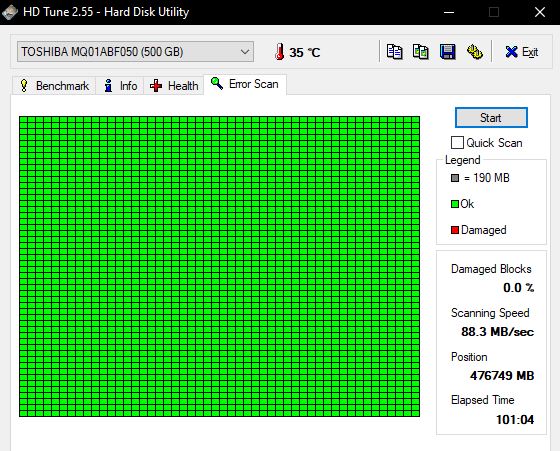
Task: Click the Exit button label
Action: click(x=530, y=52)
